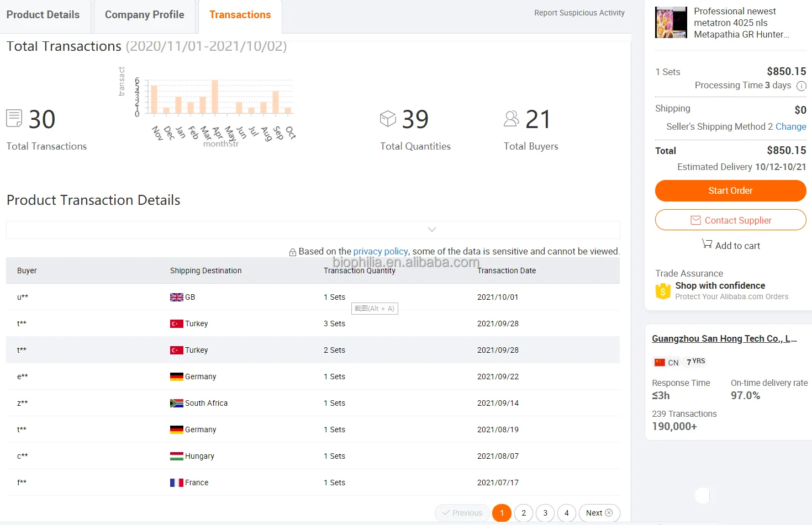
Task: Click the South Africa flag icon
Action: click(177, 403)
